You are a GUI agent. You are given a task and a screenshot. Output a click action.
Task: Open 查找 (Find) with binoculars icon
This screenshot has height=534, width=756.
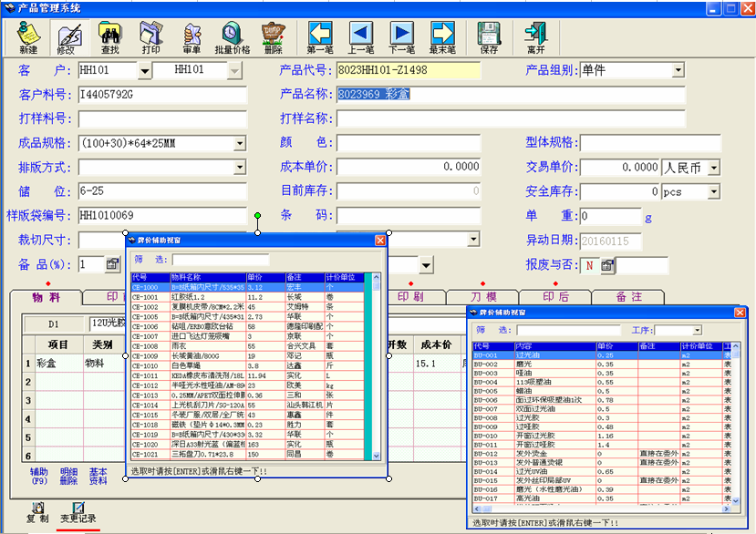(x=109, y=37)
